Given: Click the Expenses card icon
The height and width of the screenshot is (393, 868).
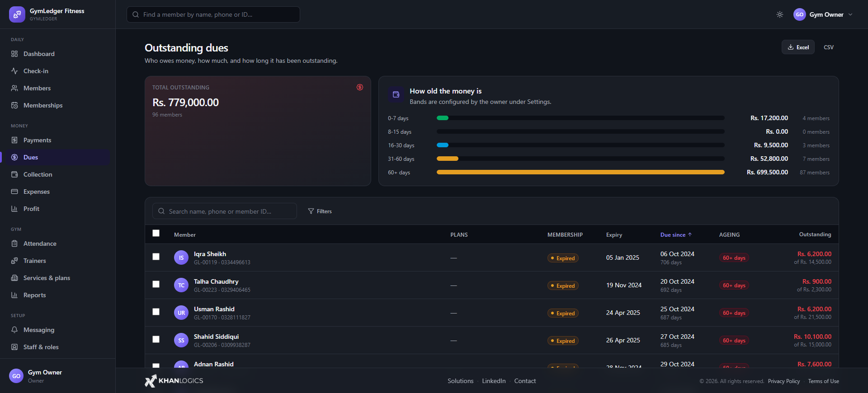Looking at the screenshot, I should pyautogui.click(x=14, y=192).
